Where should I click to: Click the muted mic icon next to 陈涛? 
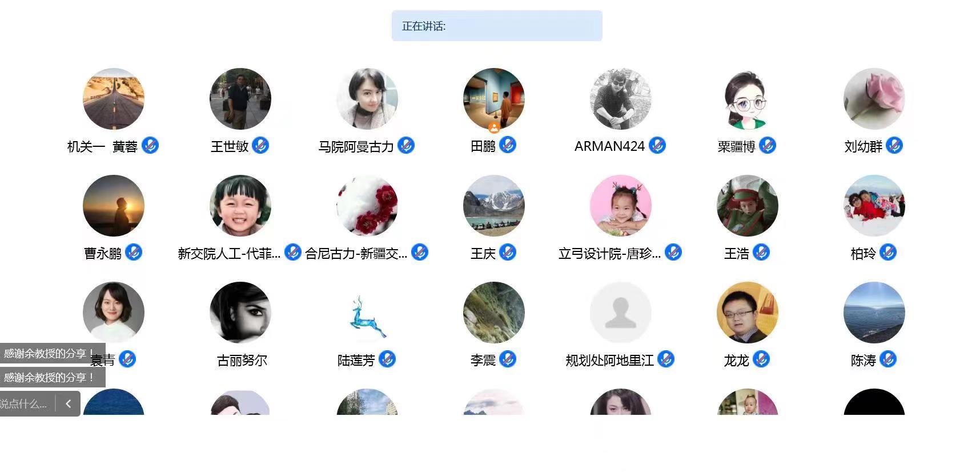point(888,359)
